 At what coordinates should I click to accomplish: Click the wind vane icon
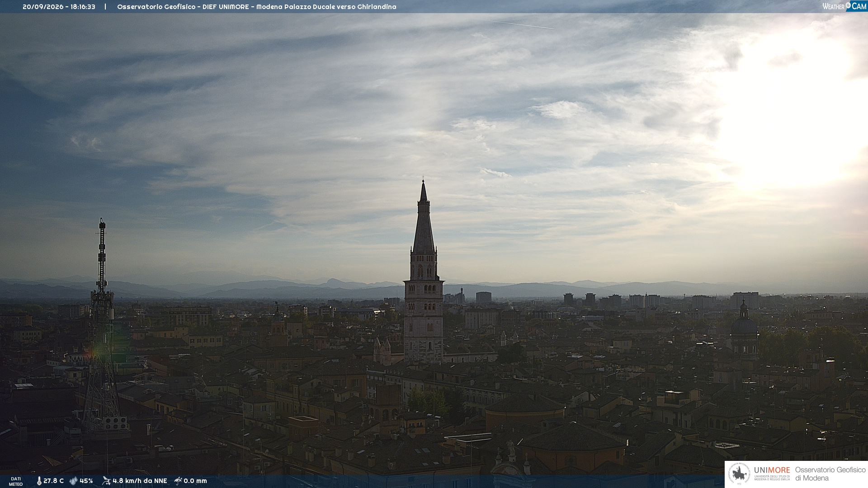[x=106, y=481]
